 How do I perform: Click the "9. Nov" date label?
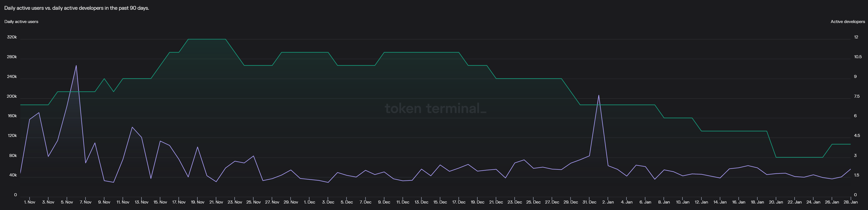point(104,202)
